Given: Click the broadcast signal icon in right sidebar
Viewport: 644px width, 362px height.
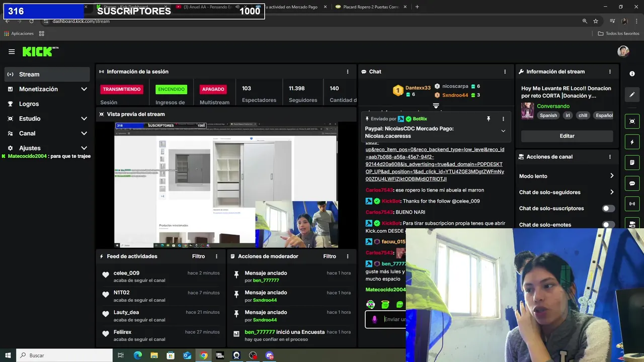Looking at the screenshot, I should tap(632, 204).
